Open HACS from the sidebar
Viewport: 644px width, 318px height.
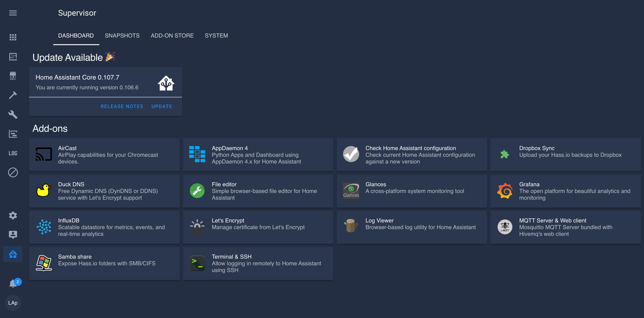13,76
